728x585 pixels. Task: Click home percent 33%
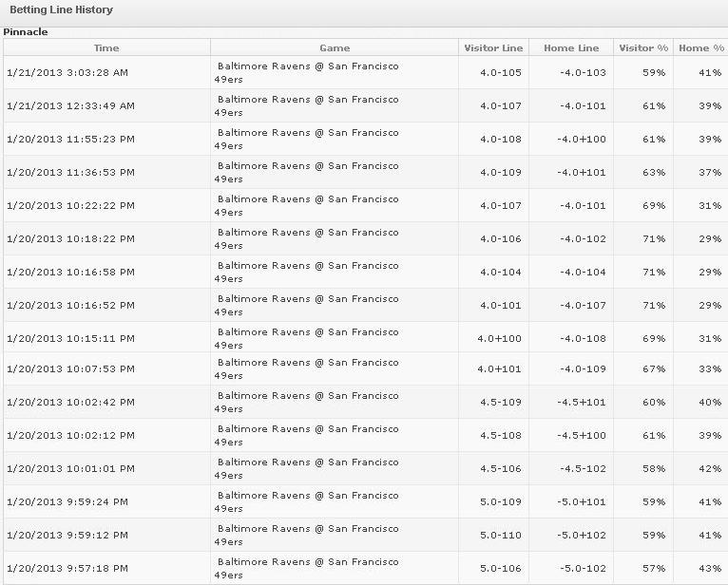[710, 369]
